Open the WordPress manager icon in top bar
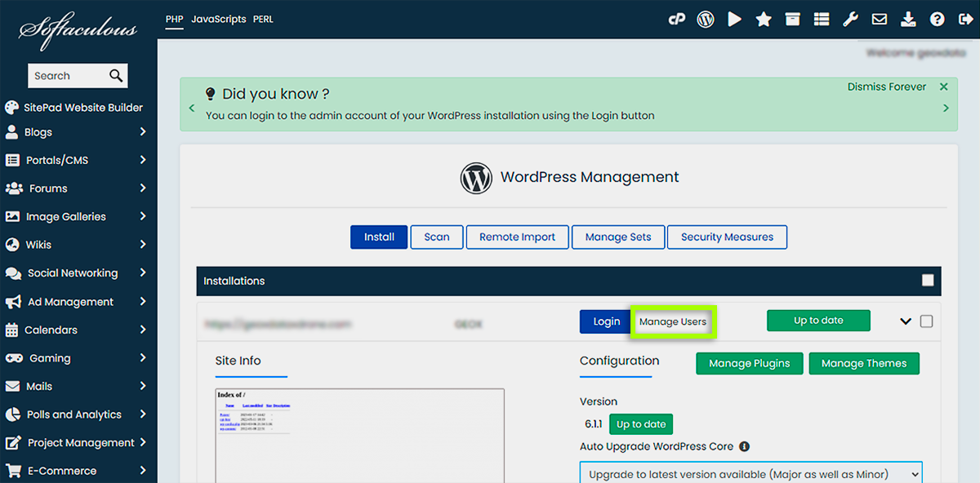This screenshot has height=483, width=980. (706, 20)
